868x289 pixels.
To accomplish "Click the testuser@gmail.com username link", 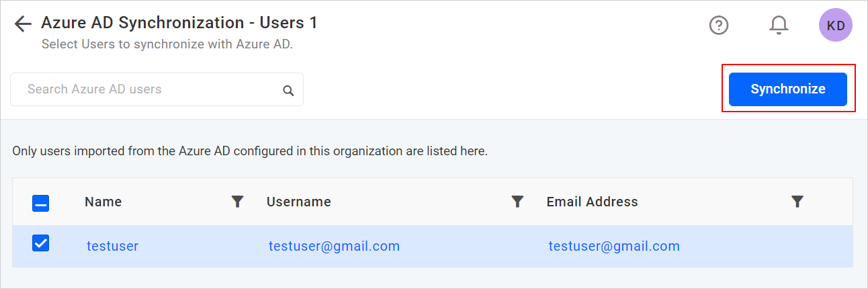I will coord(334,246).
